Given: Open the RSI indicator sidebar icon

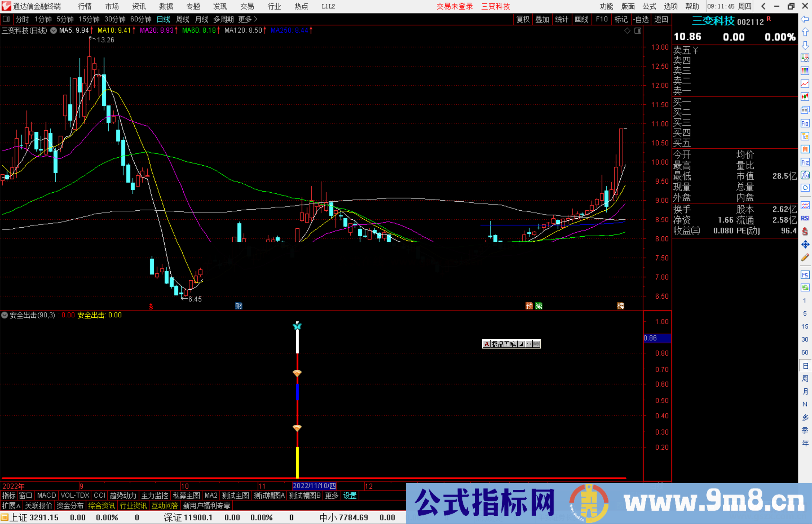Looking at the screenshot, I should click(805, 218).
